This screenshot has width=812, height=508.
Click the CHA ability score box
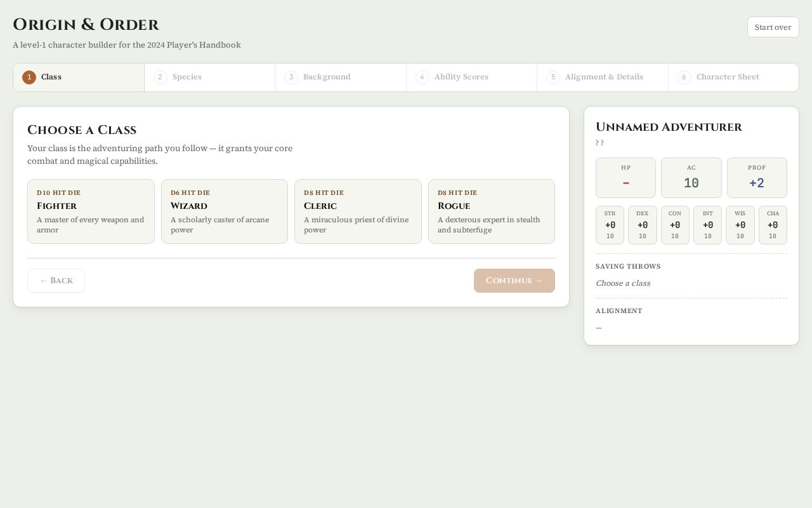[x=773, y=225]
